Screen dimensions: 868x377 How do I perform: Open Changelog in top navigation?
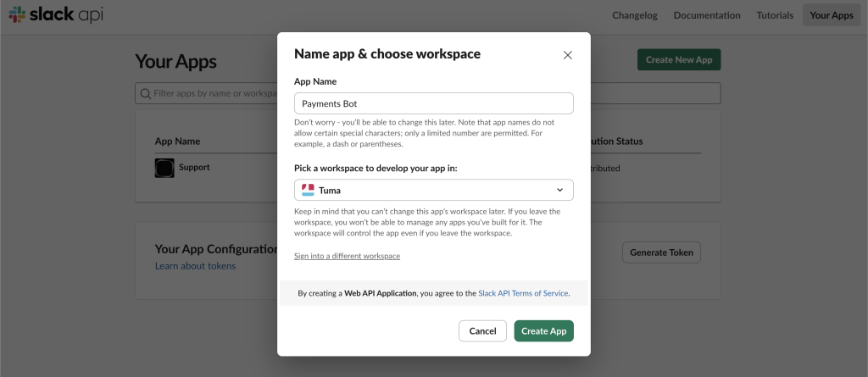click(x=634, y=15)
